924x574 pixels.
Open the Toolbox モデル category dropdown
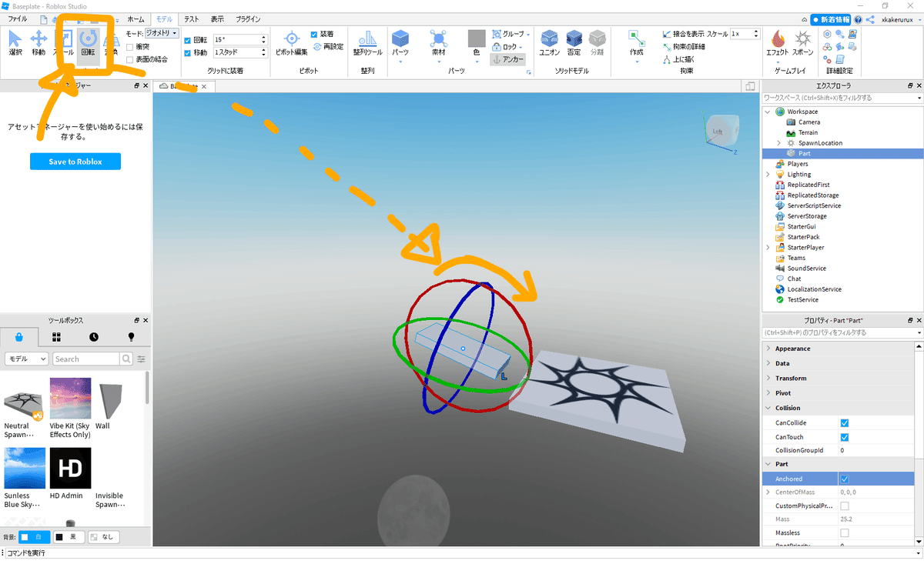tap(27, 359)
